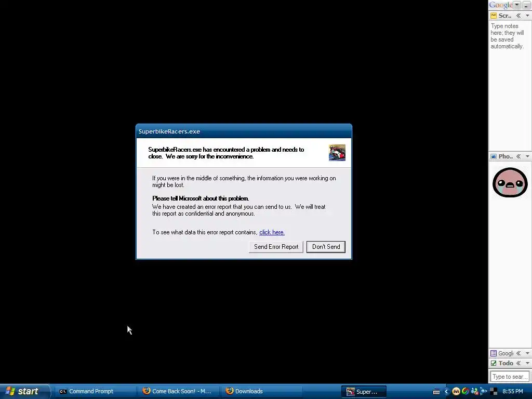
Task: Click the 8:55 PM system clock
Action: tap(512, 391)
